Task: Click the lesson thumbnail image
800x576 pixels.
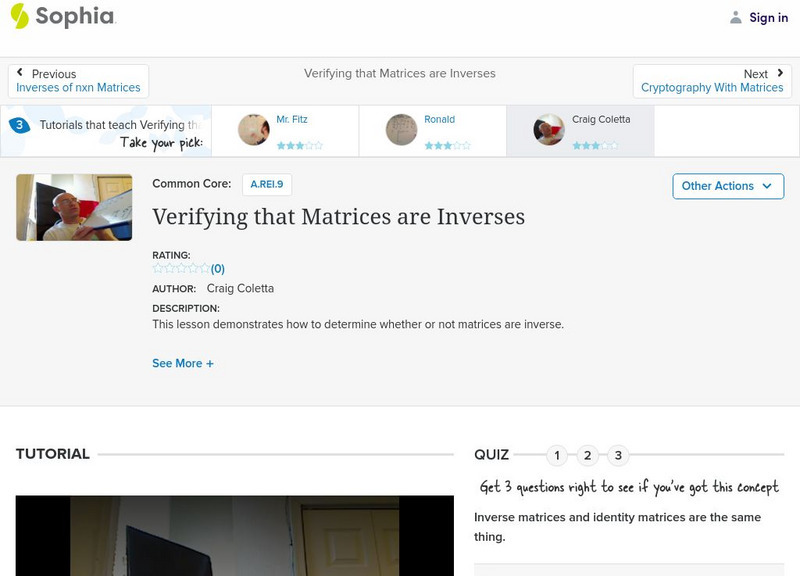Action: click(74, 207)
